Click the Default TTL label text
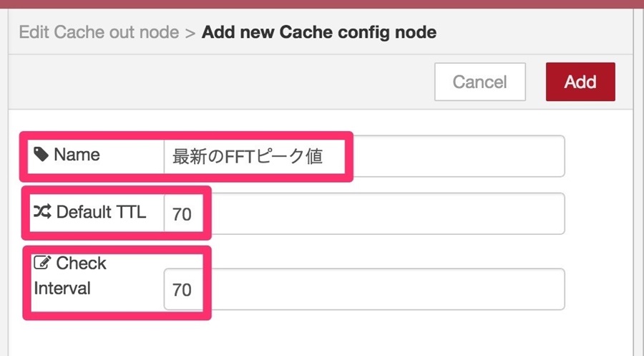This screenshot has height=356, width=644. coord(101,212)
